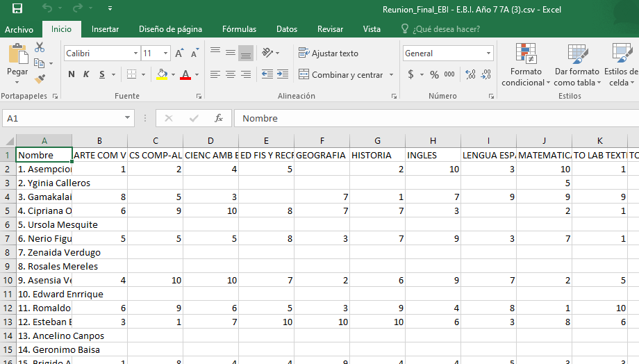Open the Archivo tab
The height and width of the screenshot is (364, 639).
[x=19, y=29]
